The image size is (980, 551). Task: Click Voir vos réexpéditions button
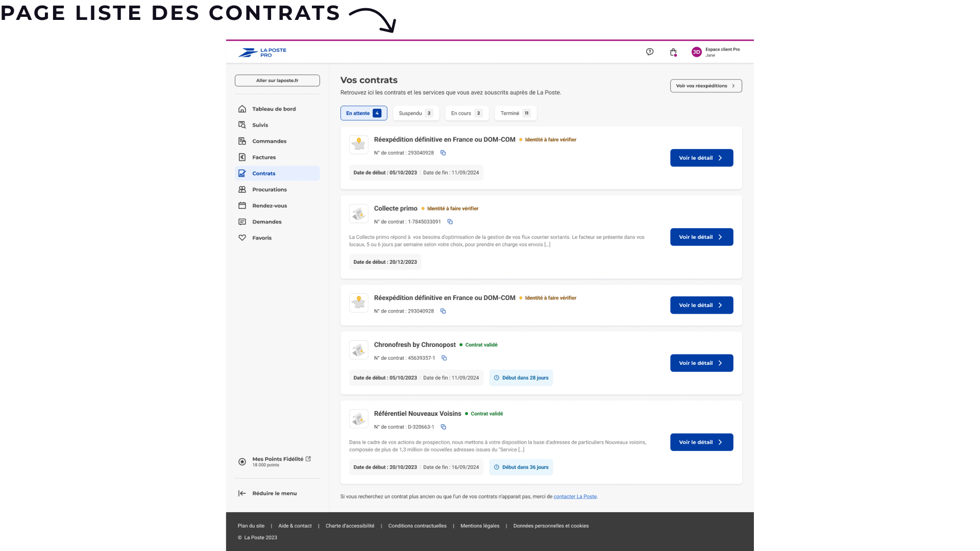(x=706, y=86)
